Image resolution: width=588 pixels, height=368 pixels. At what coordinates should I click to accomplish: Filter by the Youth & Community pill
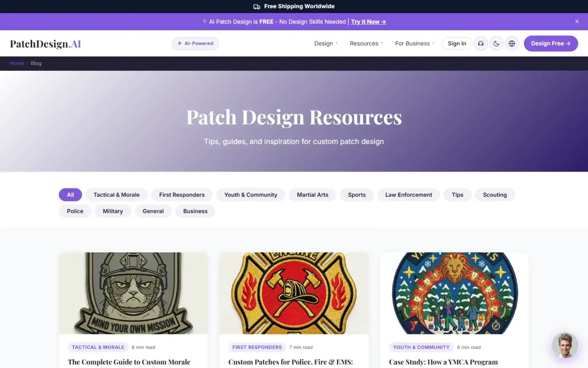click(x=251, y=195)
